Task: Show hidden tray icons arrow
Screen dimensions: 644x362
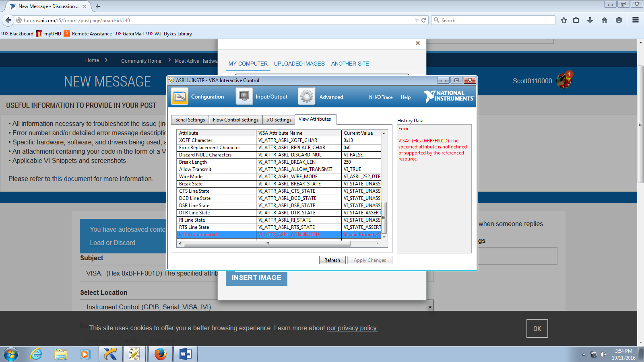Action: [584, 354]
